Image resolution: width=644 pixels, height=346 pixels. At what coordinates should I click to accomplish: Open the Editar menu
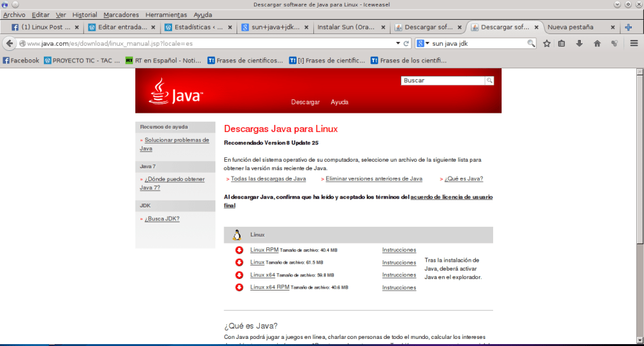(41, 15)
